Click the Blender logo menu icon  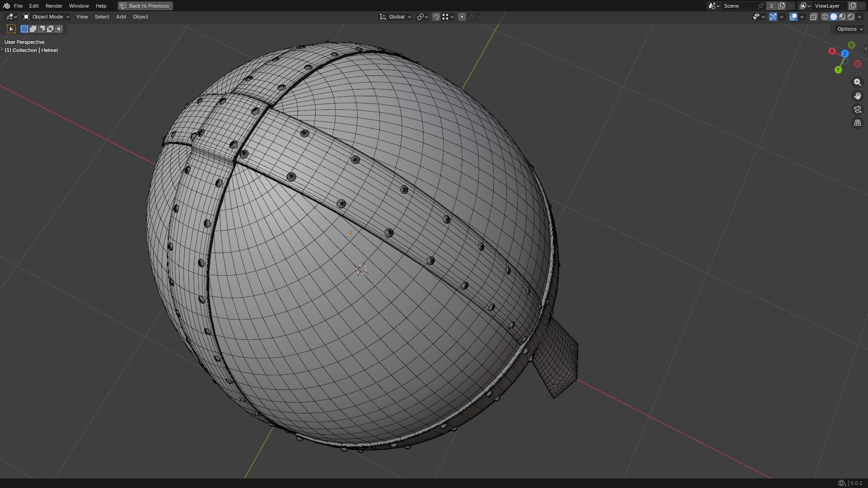tap(6, 6)
